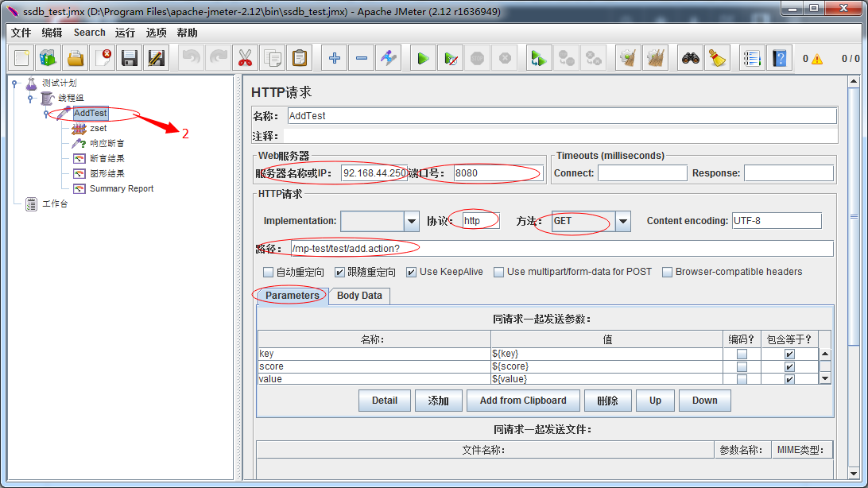Start the test with green play icon
Screen dimensions: 868x488
coord(424,57)
